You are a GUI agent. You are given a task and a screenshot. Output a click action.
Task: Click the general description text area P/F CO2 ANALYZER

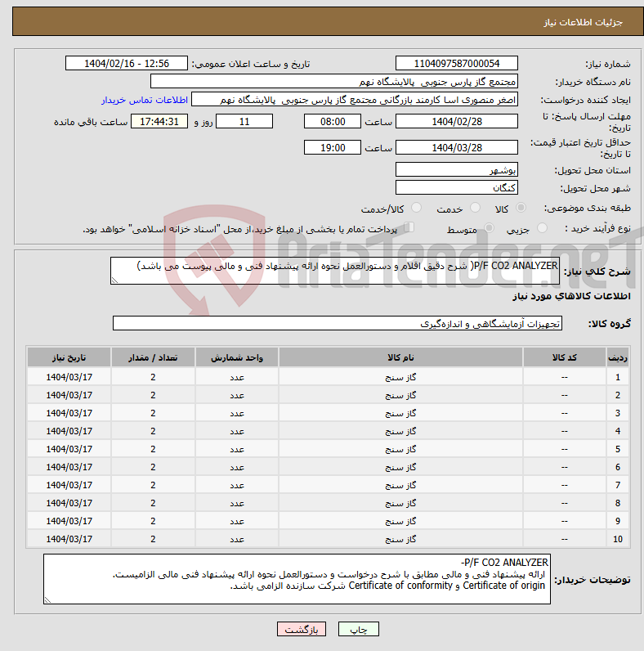click(335, 271)
